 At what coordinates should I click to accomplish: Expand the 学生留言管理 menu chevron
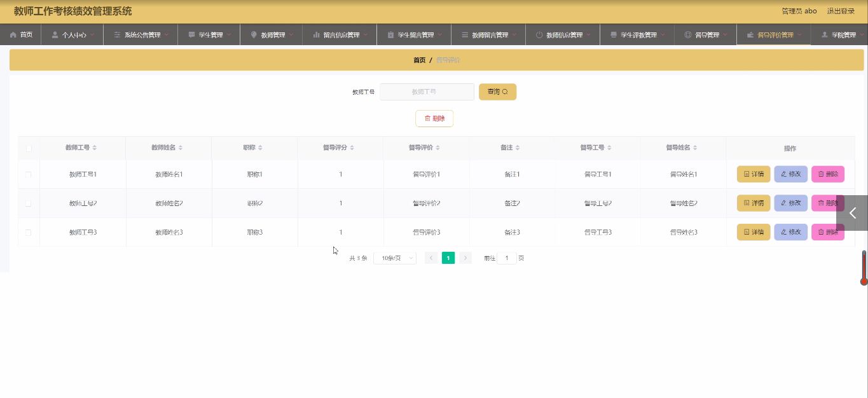click(x=440, y=34)
